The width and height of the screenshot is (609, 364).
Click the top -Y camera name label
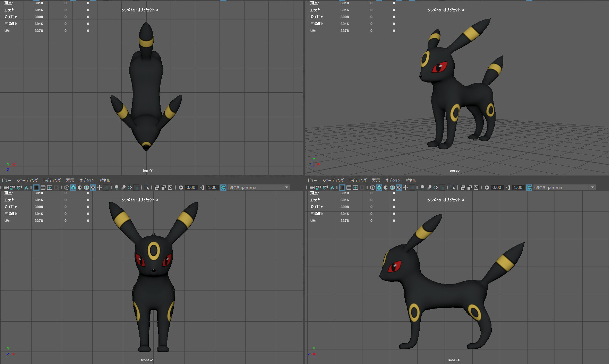[147, 171]
